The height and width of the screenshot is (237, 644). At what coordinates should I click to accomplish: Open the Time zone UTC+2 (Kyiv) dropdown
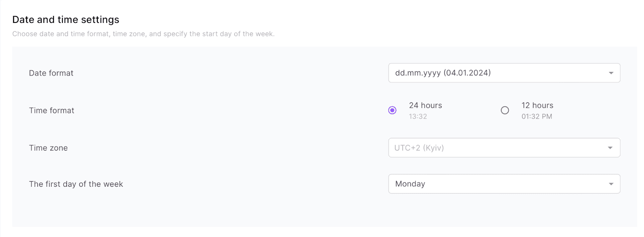pyautogui.click(x=504, y=148)
